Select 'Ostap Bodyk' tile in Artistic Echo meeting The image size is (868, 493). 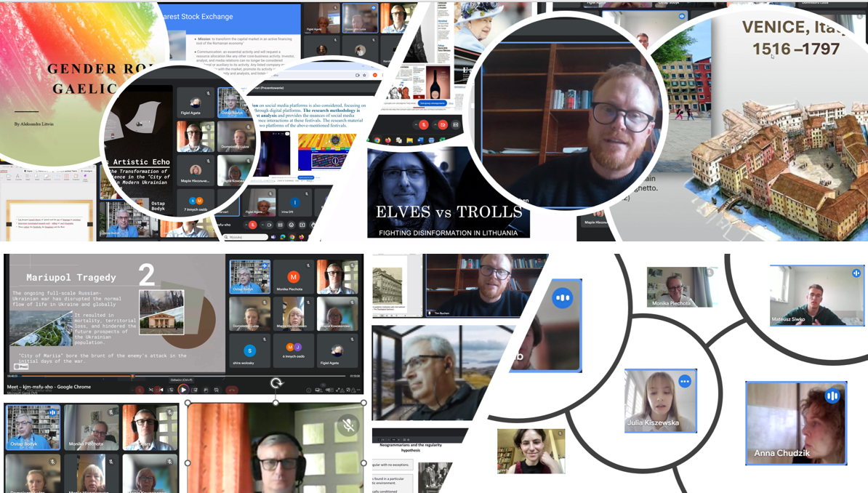tap(233, 103)
